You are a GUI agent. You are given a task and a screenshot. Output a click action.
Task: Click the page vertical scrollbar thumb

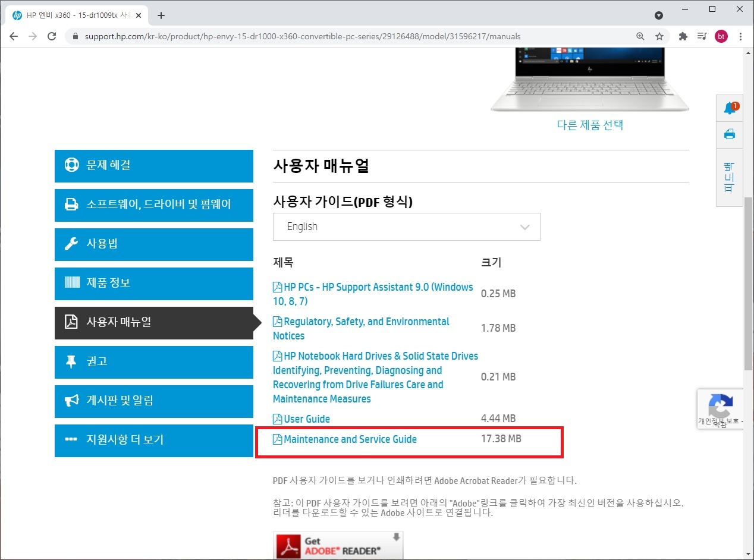tap(749, 284)
